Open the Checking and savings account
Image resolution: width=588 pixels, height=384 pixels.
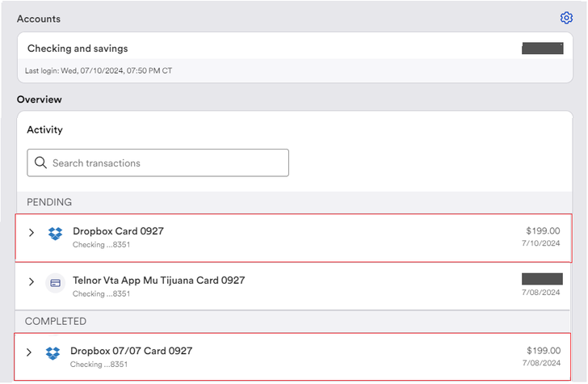(x=78, y=49)
